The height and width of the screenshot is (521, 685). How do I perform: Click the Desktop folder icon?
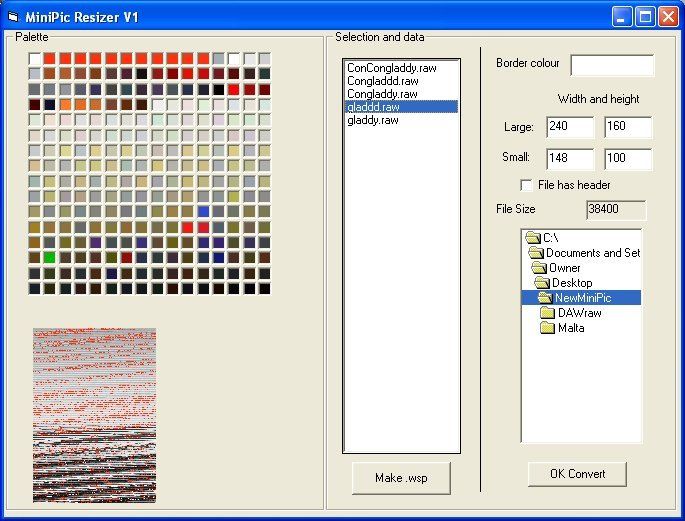(542, 282)
